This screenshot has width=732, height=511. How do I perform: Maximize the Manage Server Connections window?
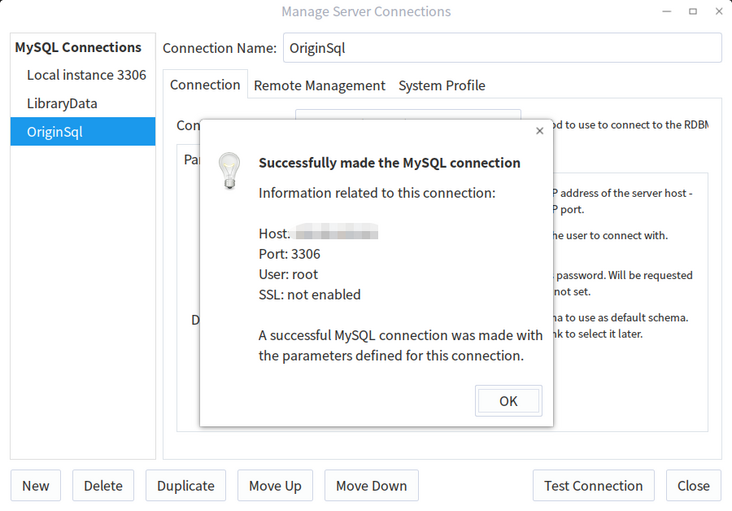(692, 12)
